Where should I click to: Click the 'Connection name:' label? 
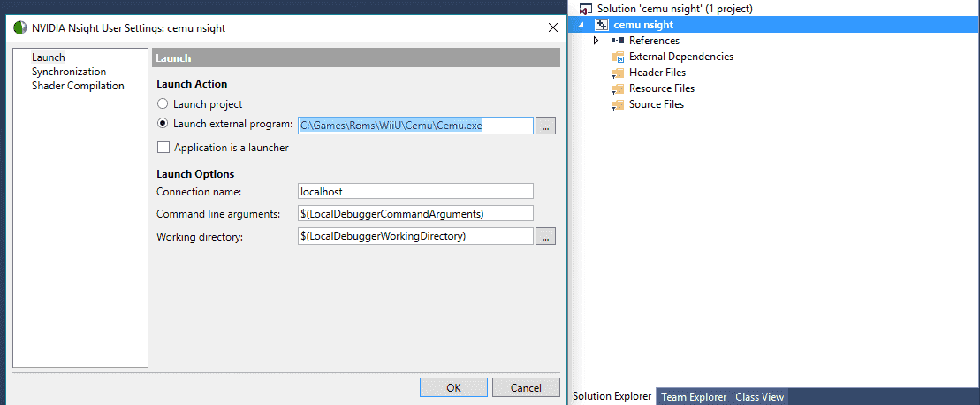pos(199,191)
